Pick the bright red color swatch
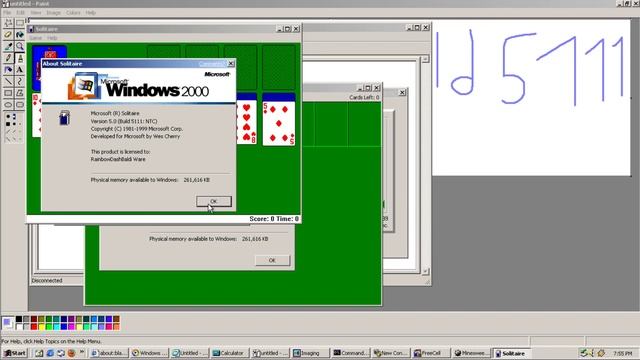 pyautogui.click(x=34, y=327)
